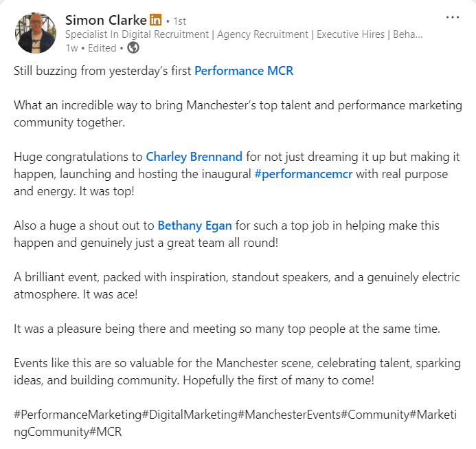
Task: Click the 1w post timestamp
Action: 71,48
